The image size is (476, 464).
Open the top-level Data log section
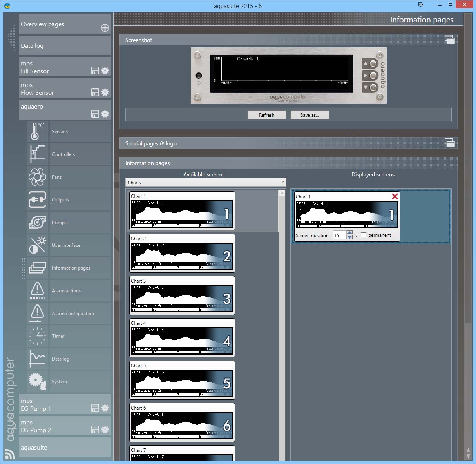pos(65,45)
